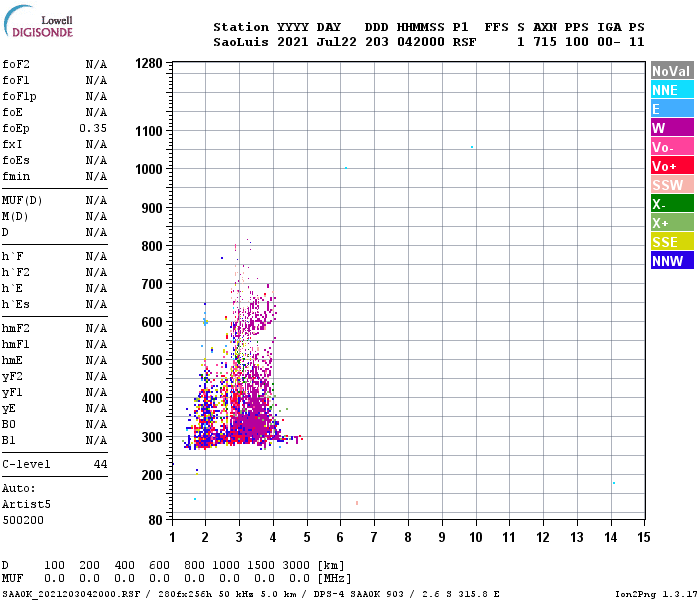The image size is (700, 600).
Task: Click the yF1 parameter label
Action: click(12, 393)
